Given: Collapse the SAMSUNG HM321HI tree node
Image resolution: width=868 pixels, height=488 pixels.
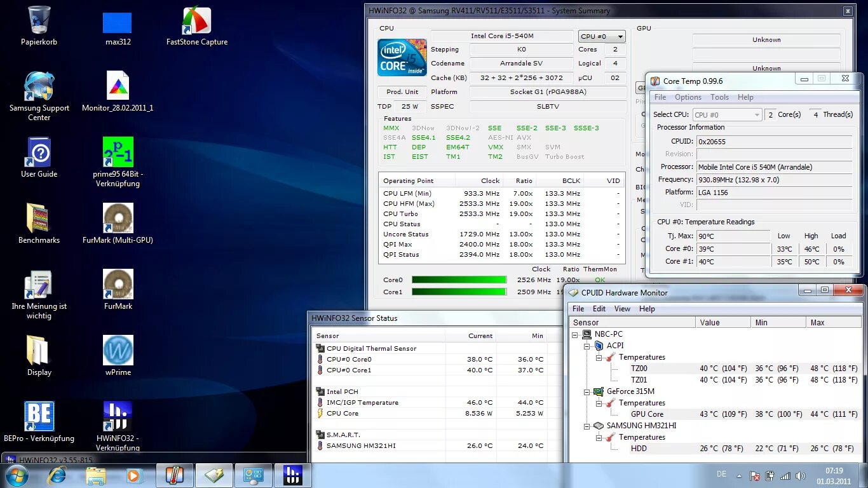Looking at the screenshot, I should point(587,426).
